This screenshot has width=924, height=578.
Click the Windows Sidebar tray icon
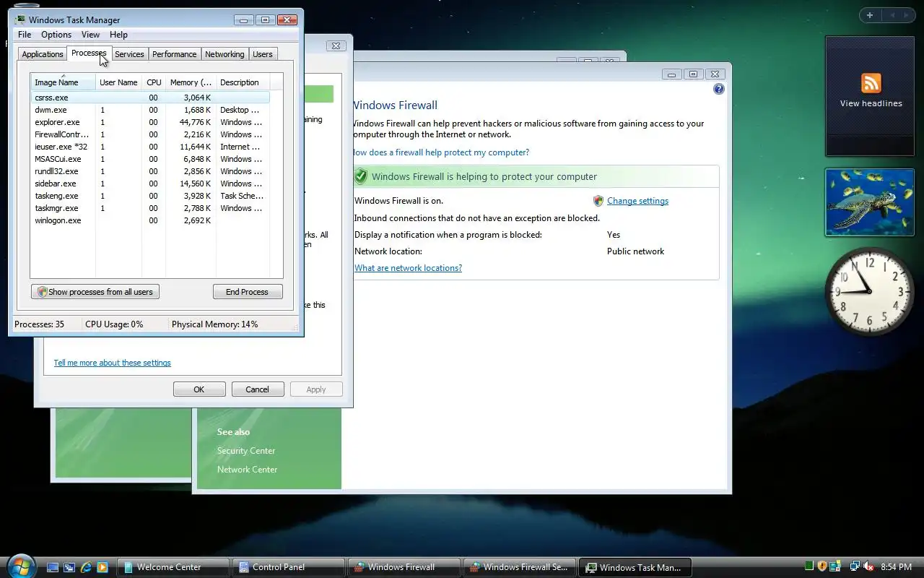(835, 566)
